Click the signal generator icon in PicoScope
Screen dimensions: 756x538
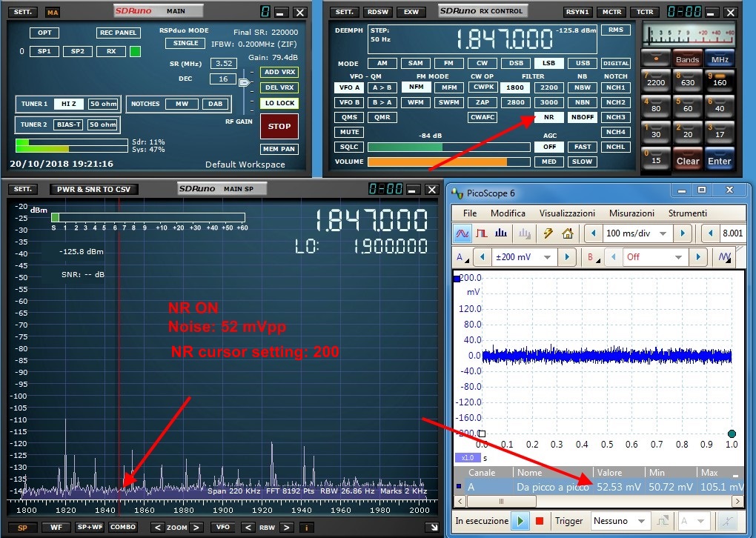725,257
